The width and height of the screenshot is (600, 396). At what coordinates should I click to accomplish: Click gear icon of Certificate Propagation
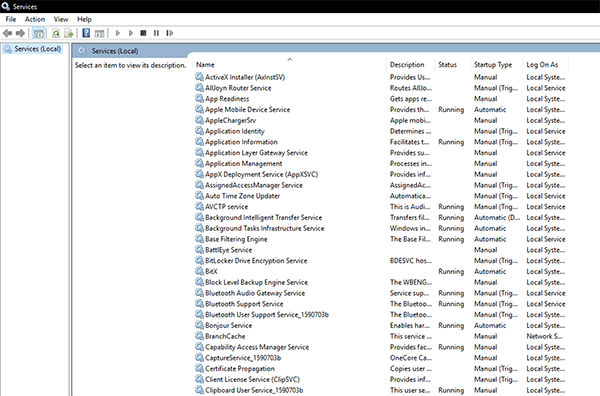tap(199, 368)
